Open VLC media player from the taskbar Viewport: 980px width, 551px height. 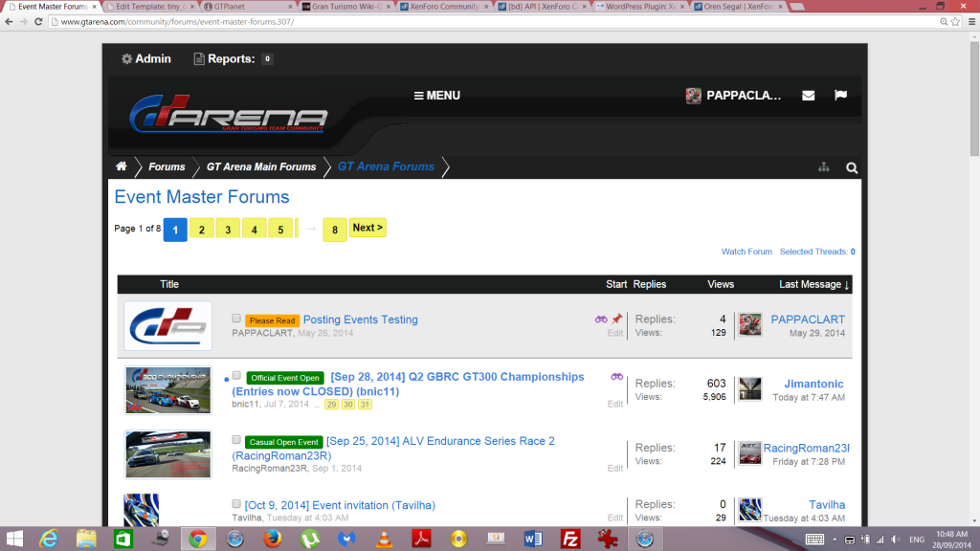384,539
